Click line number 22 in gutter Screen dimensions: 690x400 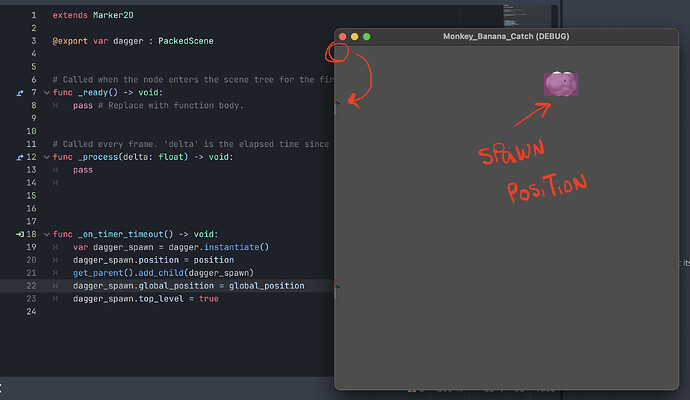click(x=31, y=286)
